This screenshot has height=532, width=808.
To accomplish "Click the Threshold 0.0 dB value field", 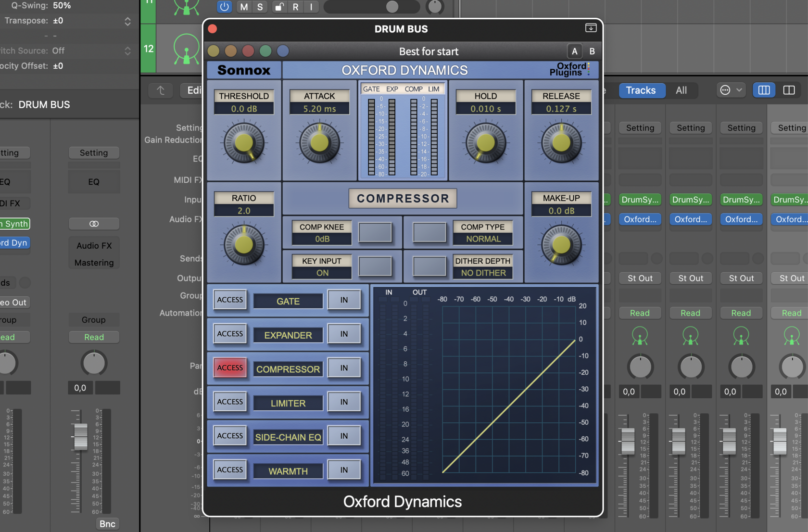I will (244, 109).
